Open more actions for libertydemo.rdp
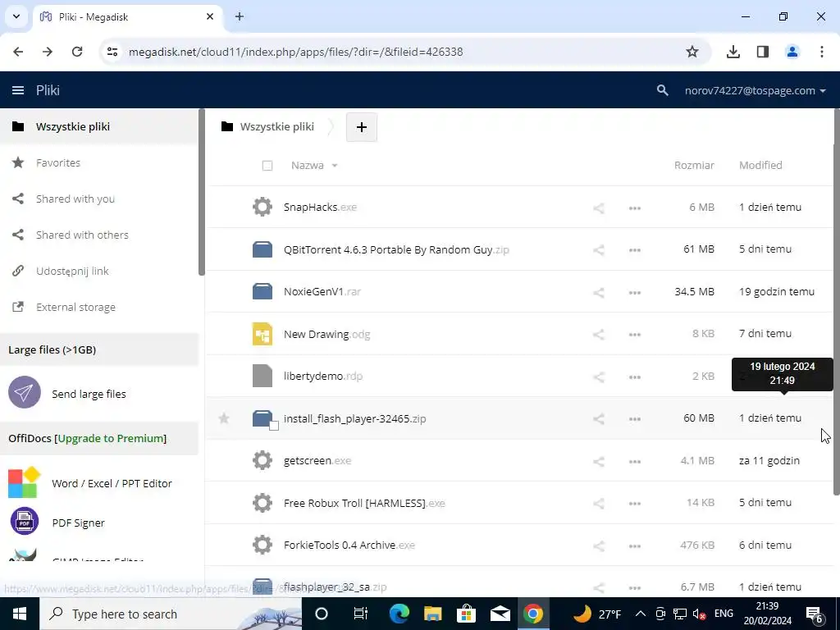 (635, 377)
